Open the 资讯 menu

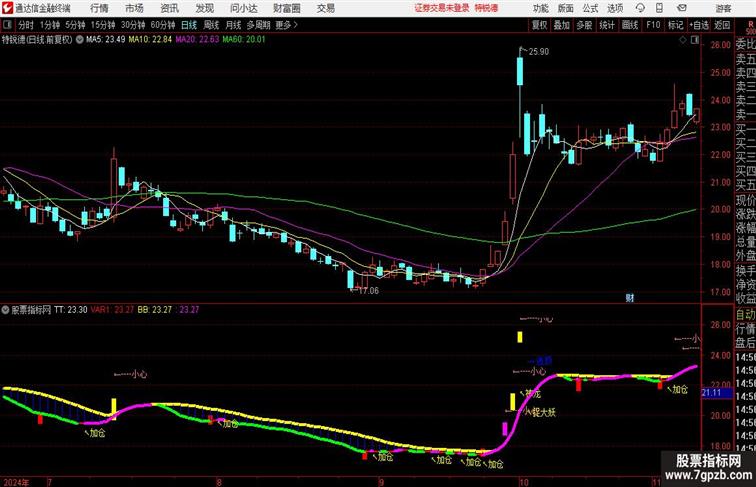(x=169, y=8)
